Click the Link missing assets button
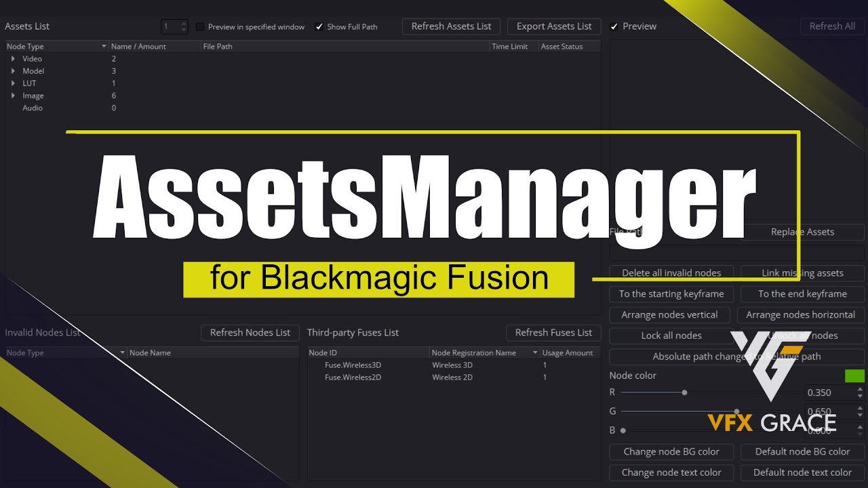This screenshot has height=488, width=868. click(802, 273)
